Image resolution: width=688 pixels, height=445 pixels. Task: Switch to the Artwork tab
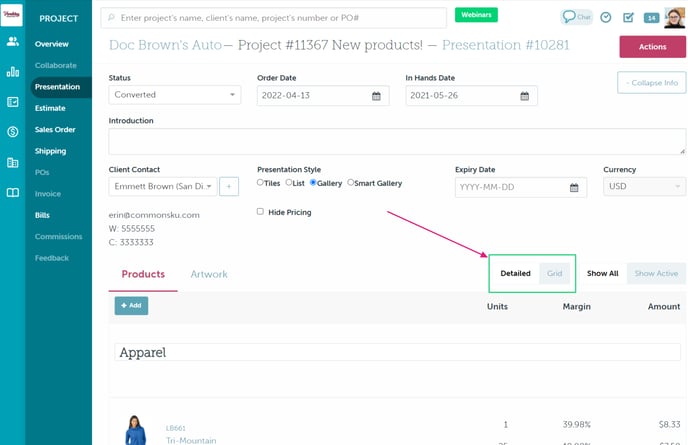coord(209,274)
